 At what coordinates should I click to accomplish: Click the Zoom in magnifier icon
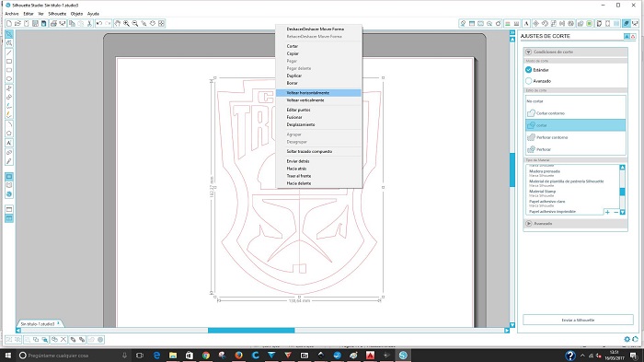tap(127, 24)
